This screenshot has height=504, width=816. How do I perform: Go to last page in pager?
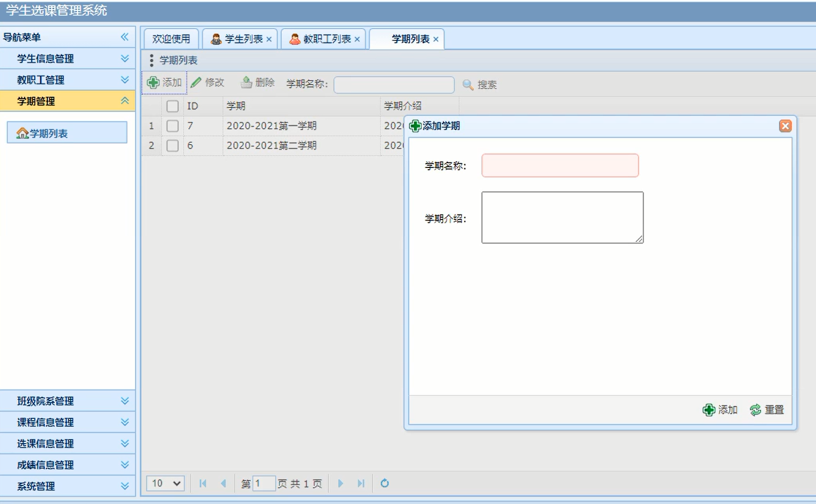(361, 483)
